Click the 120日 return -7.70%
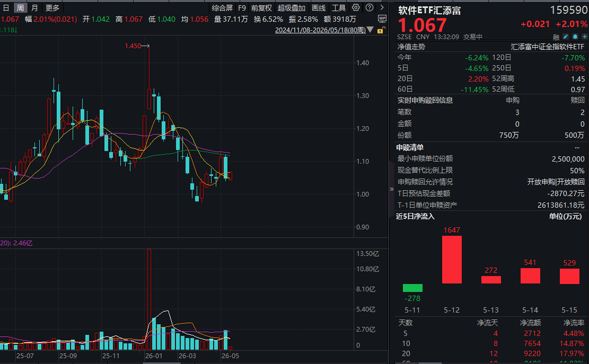 (573, 58)
